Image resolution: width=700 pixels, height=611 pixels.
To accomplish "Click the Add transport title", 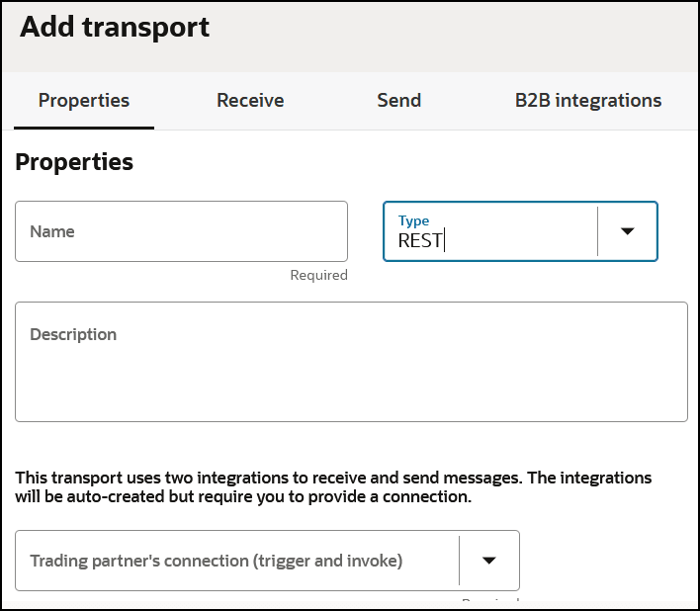I will [115, 27].
